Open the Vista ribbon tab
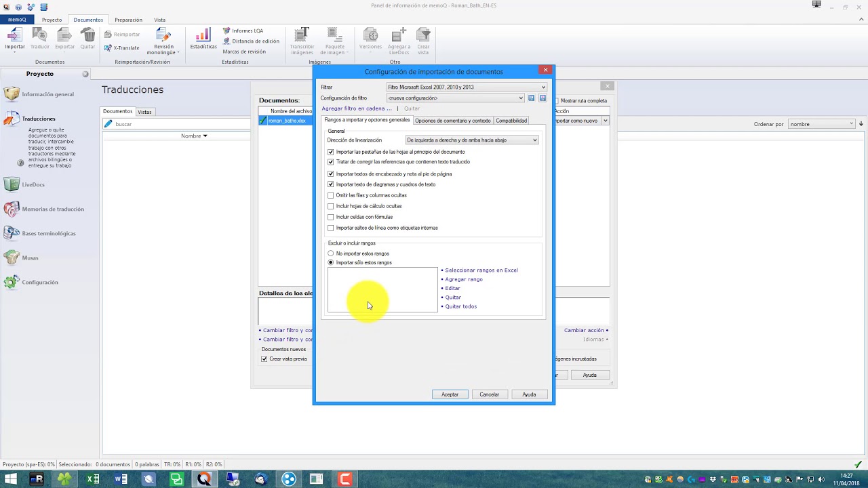This screenshot has width=868, height=488. (159, 20)
